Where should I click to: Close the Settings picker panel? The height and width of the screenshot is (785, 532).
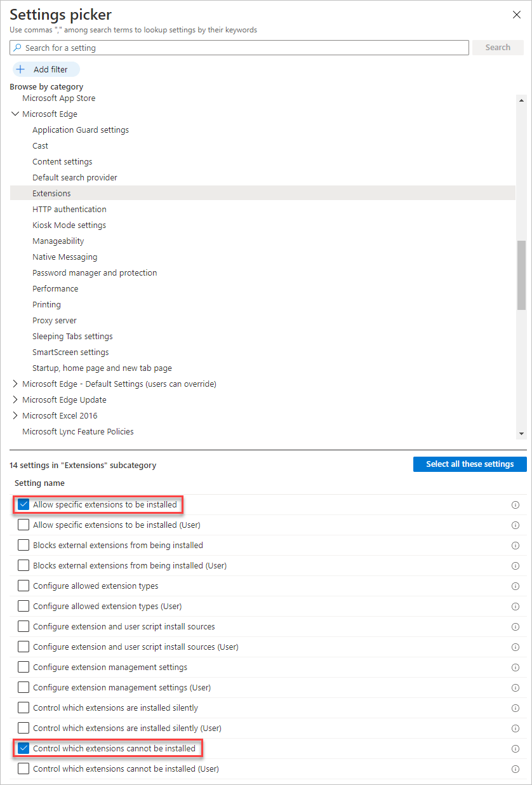[x=516, y=15]
